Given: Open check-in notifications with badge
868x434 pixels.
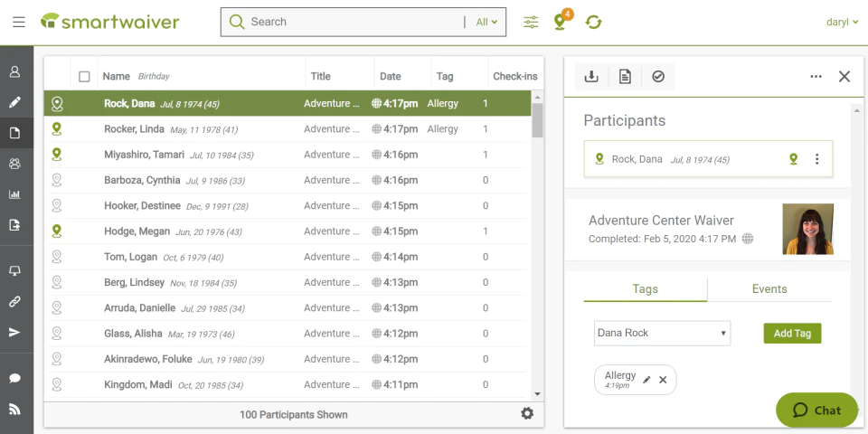Looking at the screenshot, I should click(x=561, y=22).
